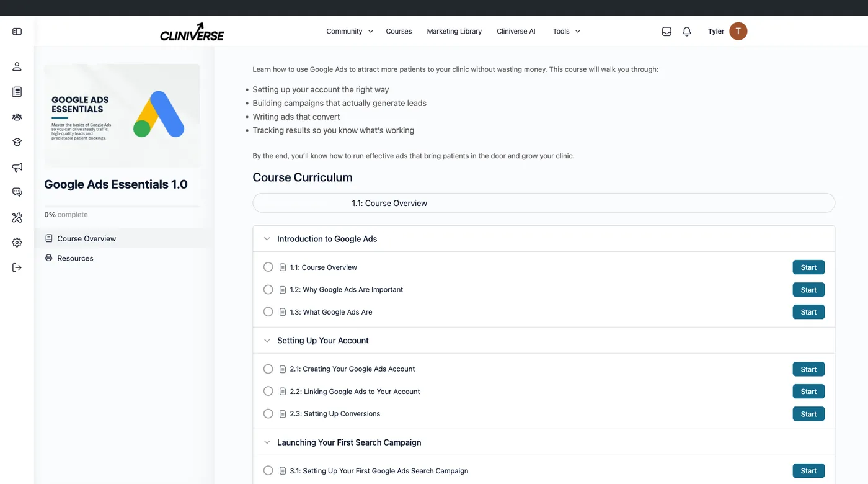Open the Community dropdown menu

click(x=350, y=31)
